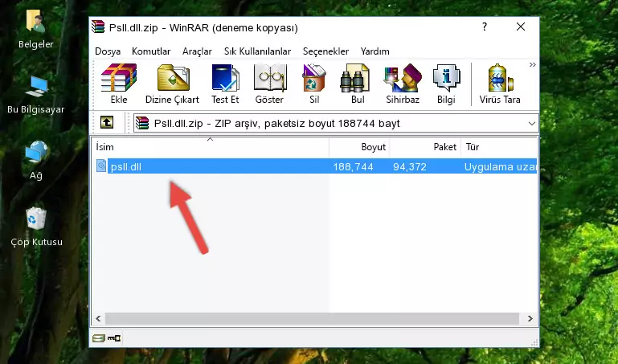This screenshot has width=618, height=364.
Task: Open the Belgeler desktop folder
Action: 36,30
